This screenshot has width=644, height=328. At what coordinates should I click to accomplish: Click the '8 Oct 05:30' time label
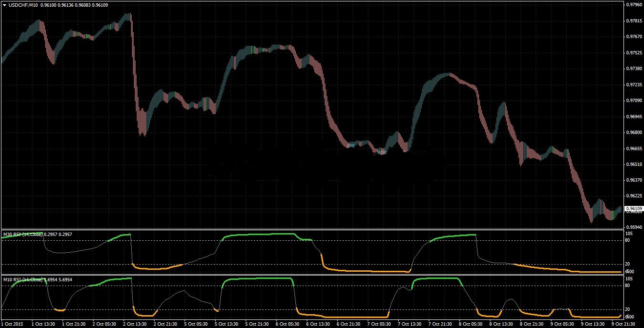[x=471, y=324]
